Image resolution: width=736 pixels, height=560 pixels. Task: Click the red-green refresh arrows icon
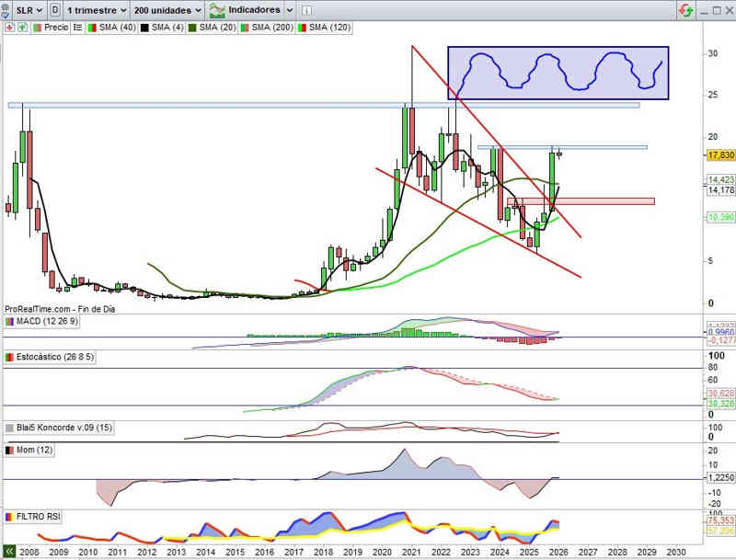pos(685,10)
